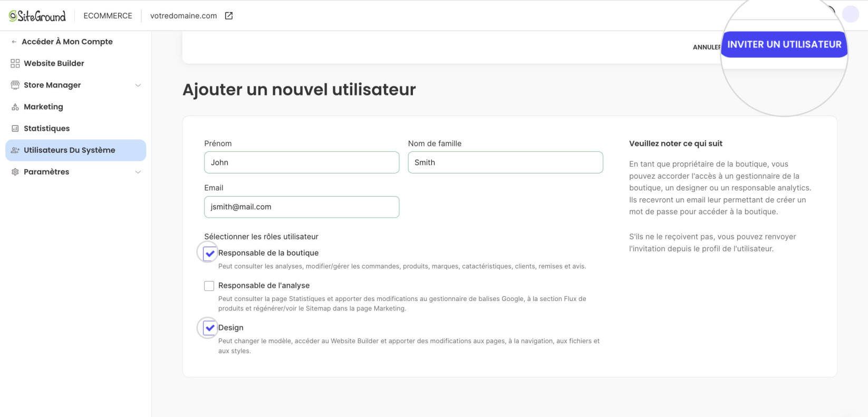Click the Inviter un utilisateur button
The height and width of the screenshot is (417, 868).
point(784,44)
